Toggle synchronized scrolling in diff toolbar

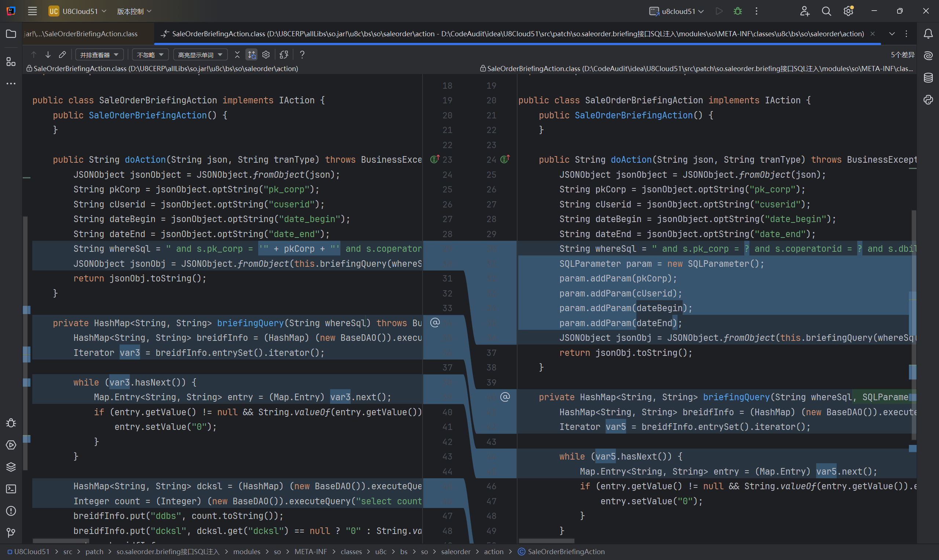tap(252, 55)
